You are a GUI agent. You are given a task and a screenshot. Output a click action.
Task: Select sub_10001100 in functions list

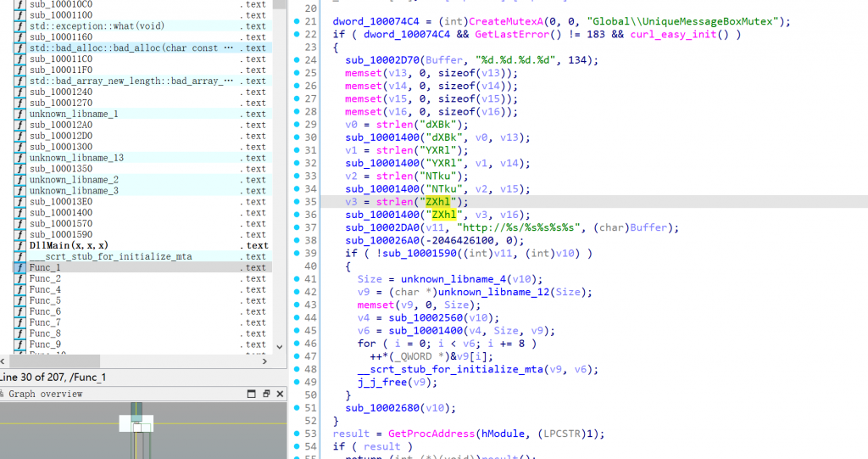(x=142, y=15)
